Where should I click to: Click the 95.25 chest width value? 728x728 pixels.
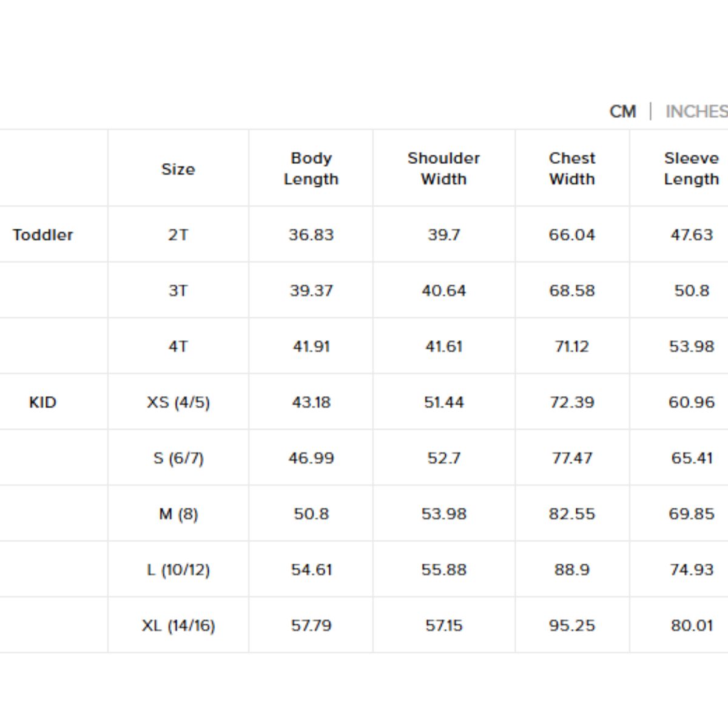click(571, 625)
